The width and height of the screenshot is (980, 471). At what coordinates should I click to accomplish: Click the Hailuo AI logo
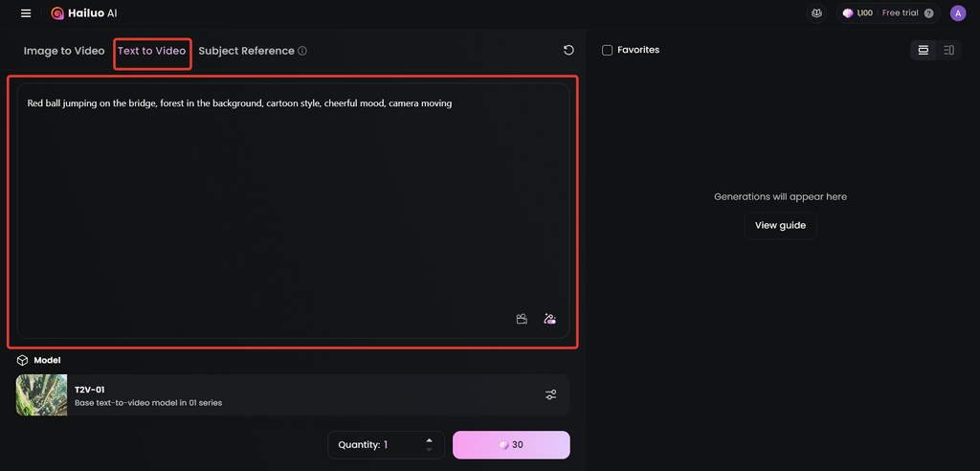84,13
